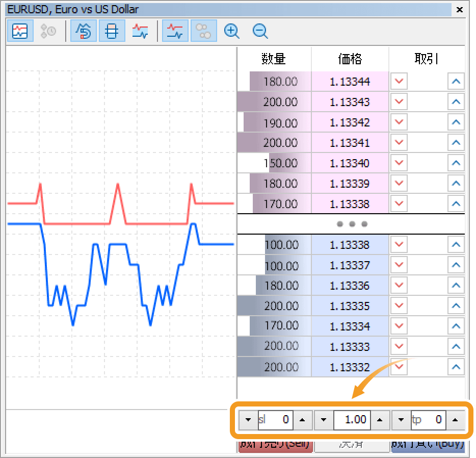The height and width of the screenshot is (458, 476).
Task: Click the three-dot spread separator row
Action: click(351, 224)
